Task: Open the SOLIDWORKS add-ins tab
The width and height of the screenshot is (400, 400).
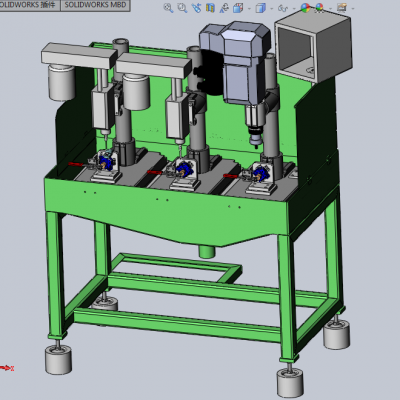Action: (x=29, y=5)
